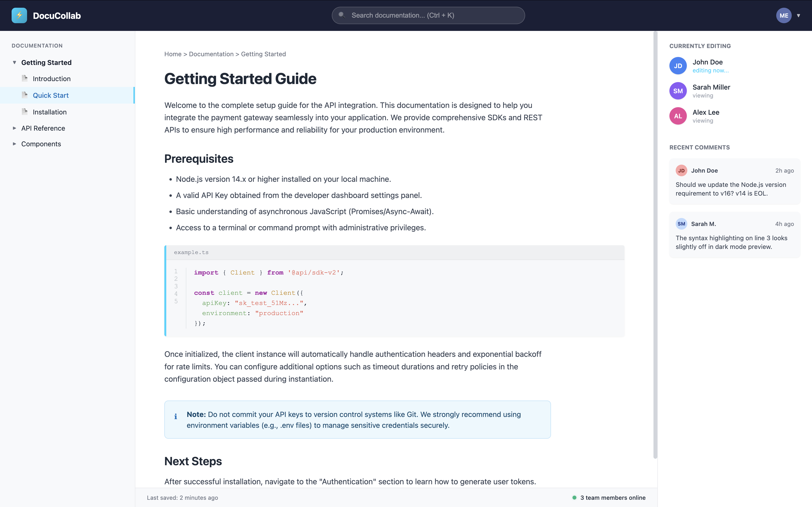This screenshot has height=507, width=812.
Task: Click the Documentation breadcrumb link
Action: (x=211, y=54)
